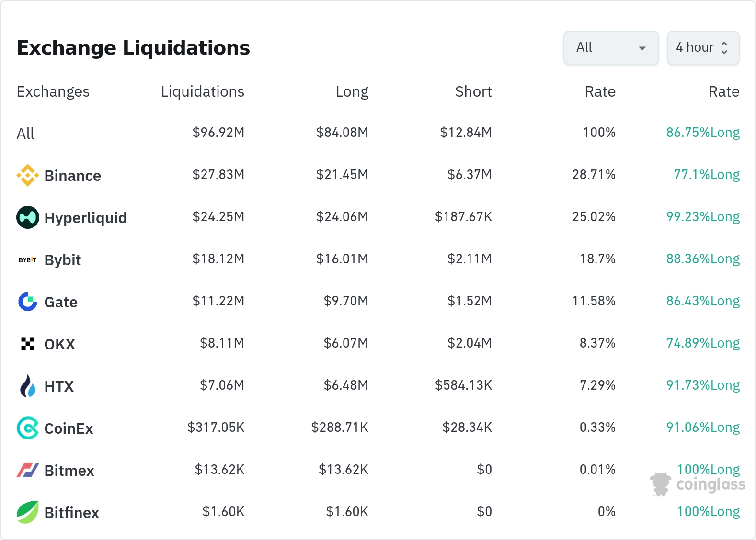Sort by Long column header

(352, 91)
